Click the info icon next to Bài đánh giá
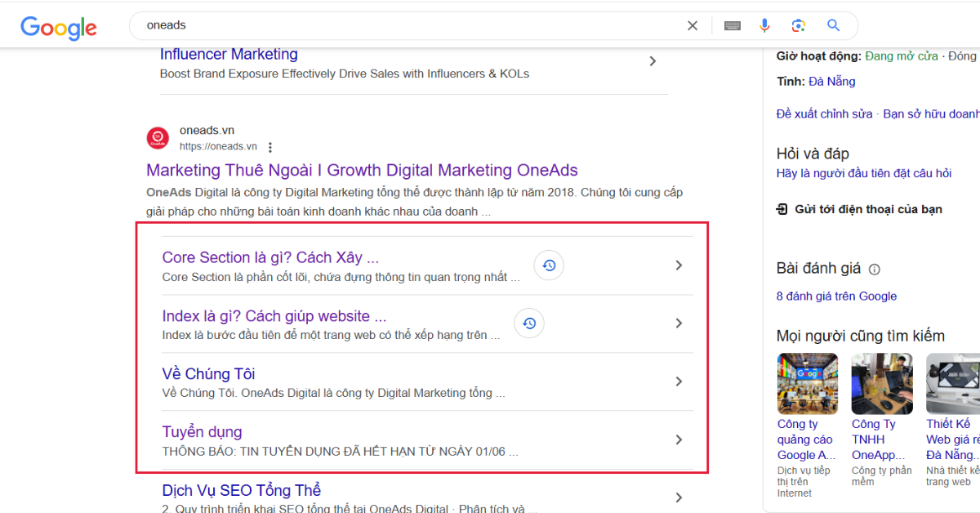This screenshot has width=980, height=513. point(875,269)
